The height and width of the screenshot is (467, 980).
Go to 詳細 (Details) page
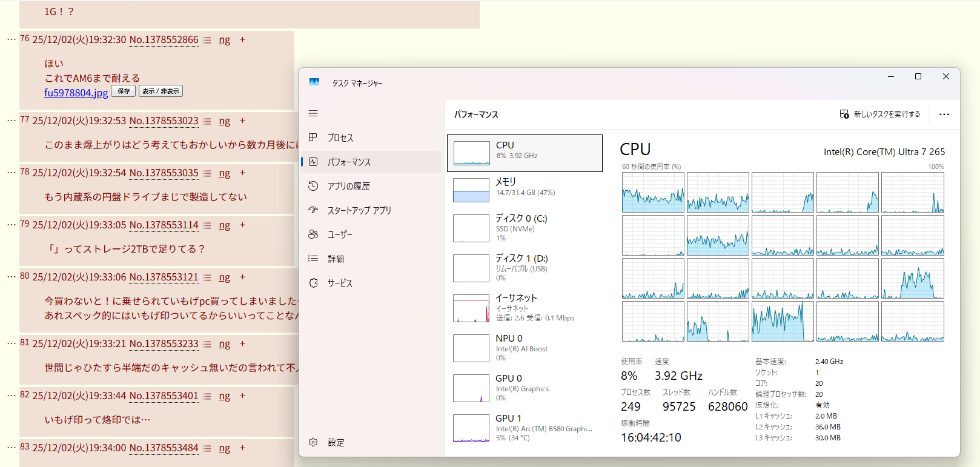[x=336, y=259]
